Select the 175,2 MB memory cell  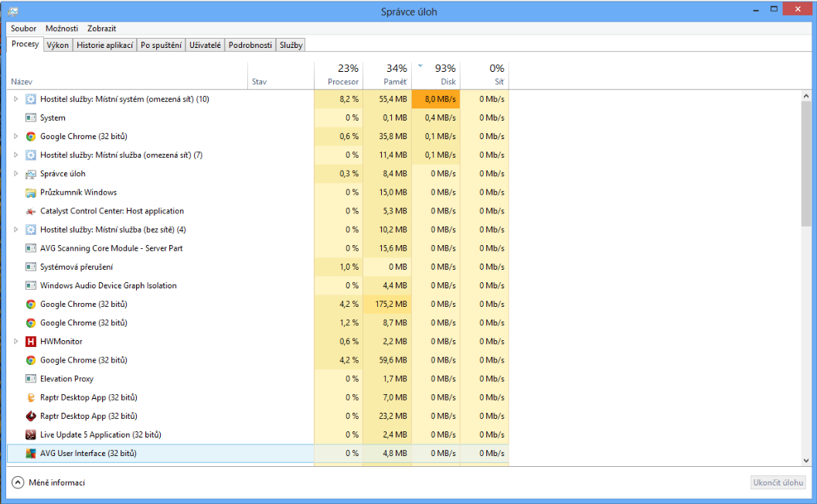tap(387, 305)
